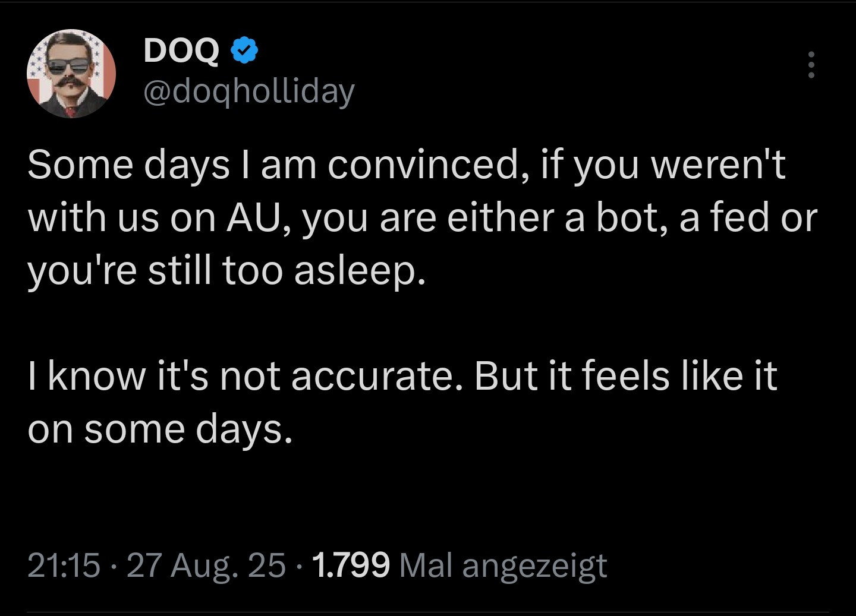Open DOQ's profile picture avatar
Image resolution: width=856 pixels, height=616 pixels.
tap(71, 74)
